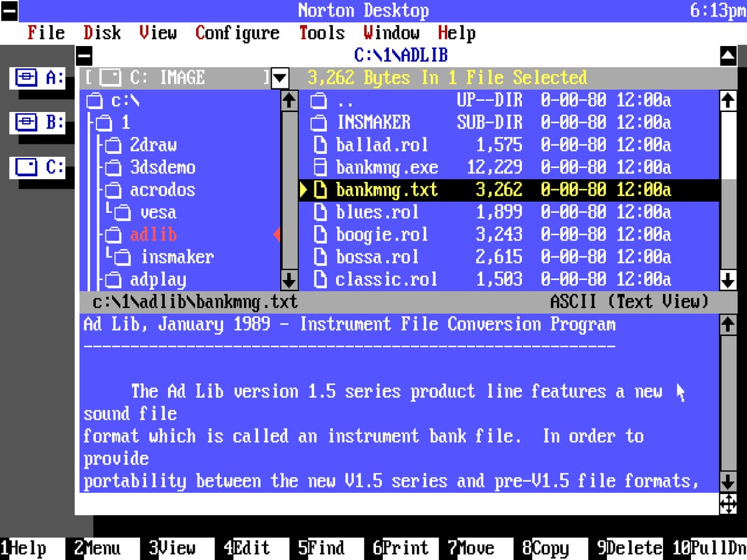747x560 pixels.
Task: Click the bankmng.txt document icon
Action: 319,190
